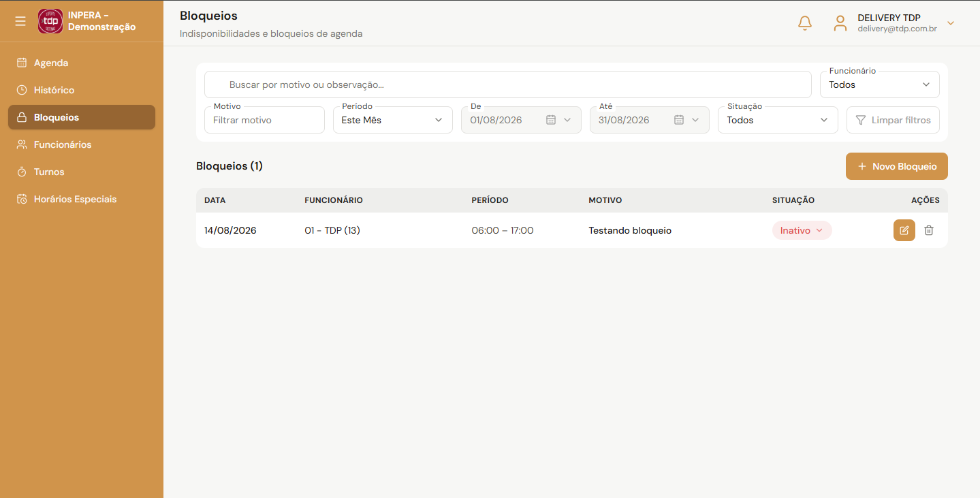Open the Situação Todos filter dropdown

(778, 120)
